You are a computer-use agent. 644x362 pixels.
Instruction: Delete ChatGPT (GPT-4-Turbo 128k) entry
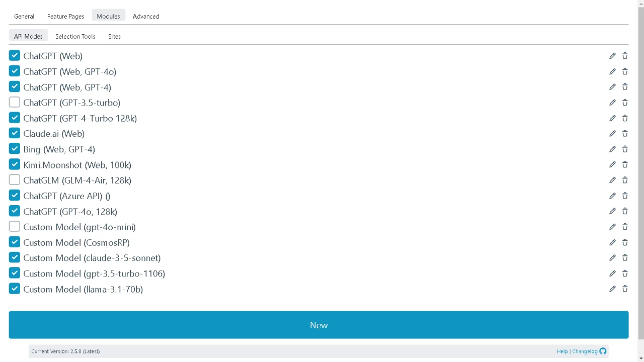(x=625, y=118)
